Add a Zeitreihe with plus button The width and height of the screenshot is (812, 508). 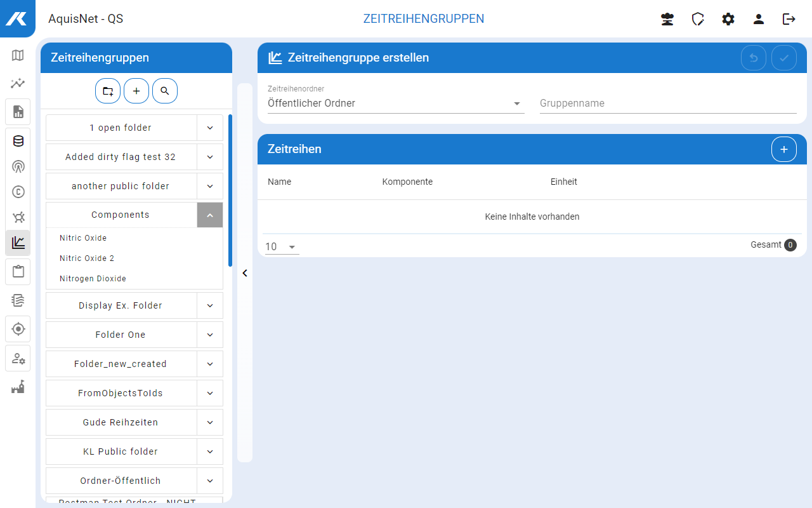point(784,149)
